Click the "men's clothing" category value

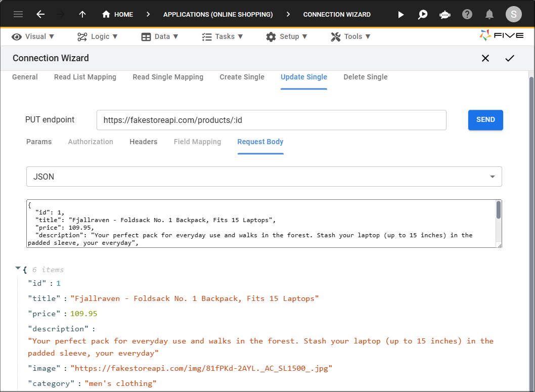(120, 383)
